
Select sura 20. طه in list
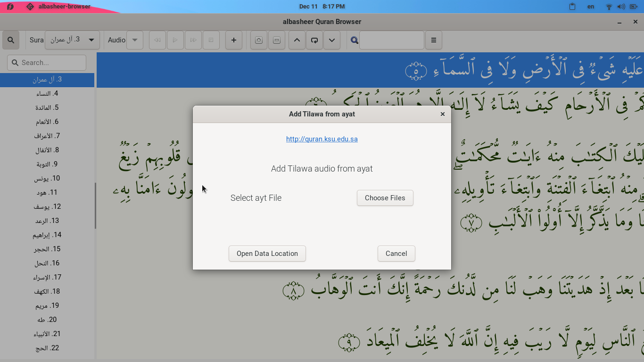click(47, 320)
